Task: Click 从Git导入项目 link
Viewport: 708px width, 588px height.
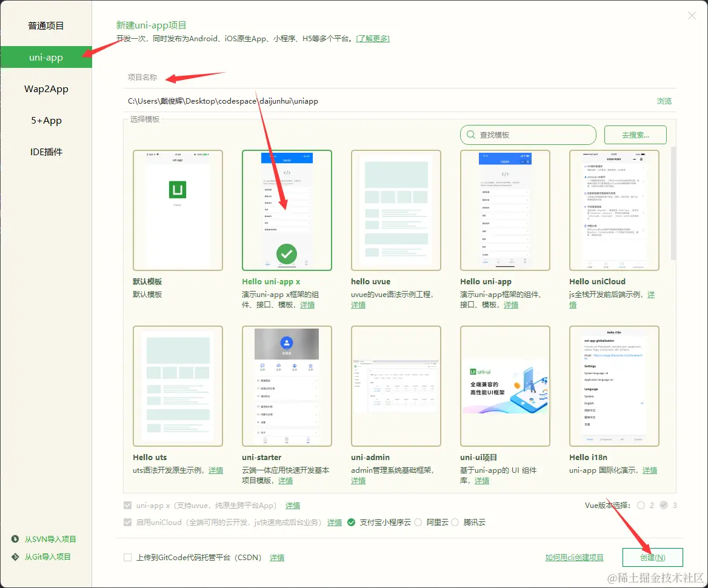Action: 47,557
